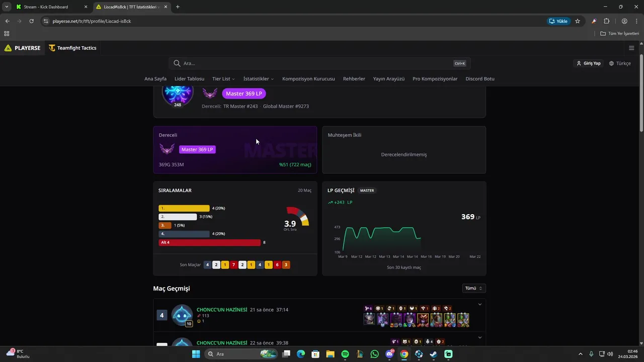644x362 pixels.
Task: Click the search magnifier icon in the Ara field
Action: [x=177, y=63]
